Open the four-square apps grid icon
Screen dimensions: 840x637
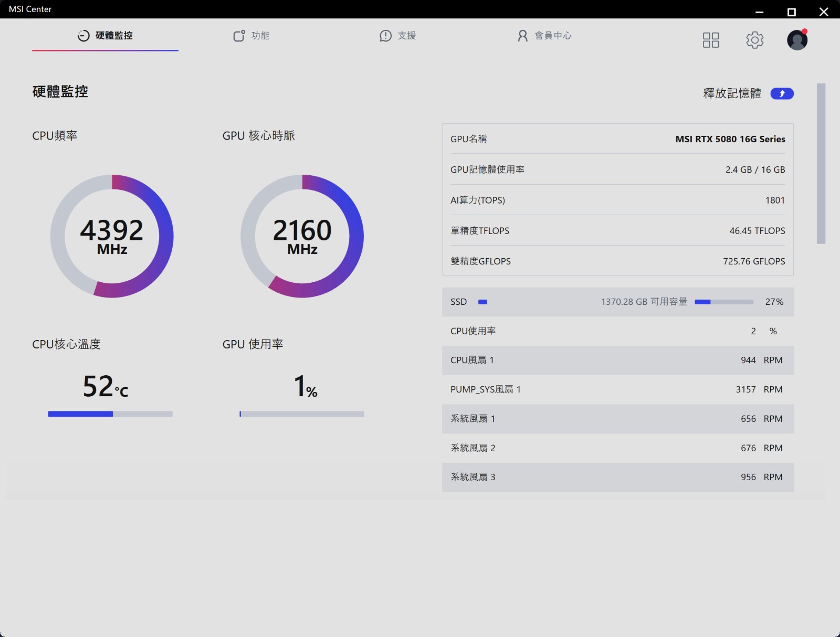click(x=710, y=40)
